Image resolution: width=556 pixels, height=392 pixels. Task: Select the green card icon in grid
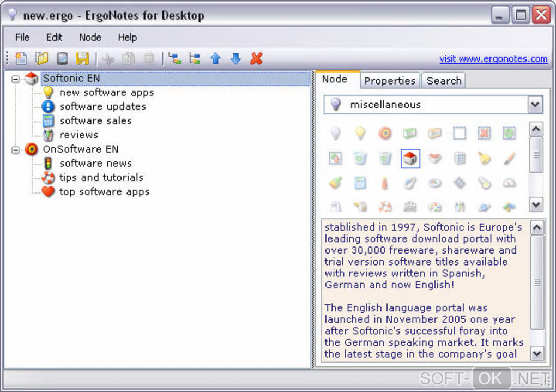pyautogui.click(x=410, y=134)
